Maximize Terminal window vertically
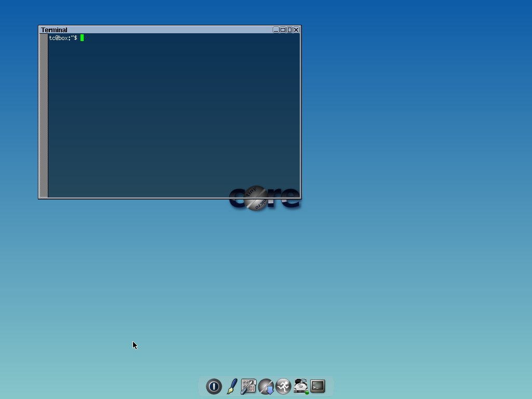 [289, 30]
